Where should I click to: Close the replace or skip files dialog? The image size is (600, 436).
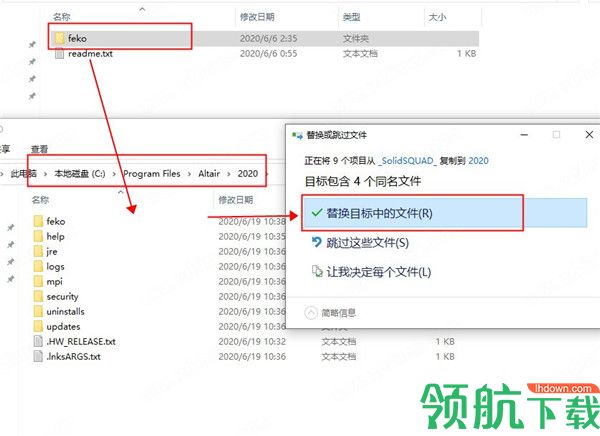coord(589,135)
